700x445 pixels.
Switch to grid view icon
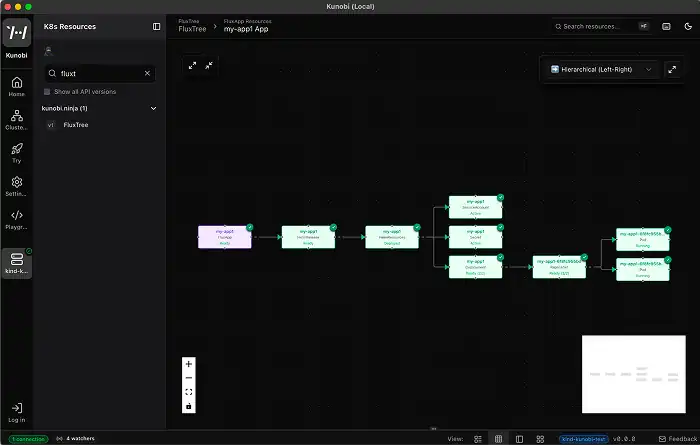pos(540,439)
